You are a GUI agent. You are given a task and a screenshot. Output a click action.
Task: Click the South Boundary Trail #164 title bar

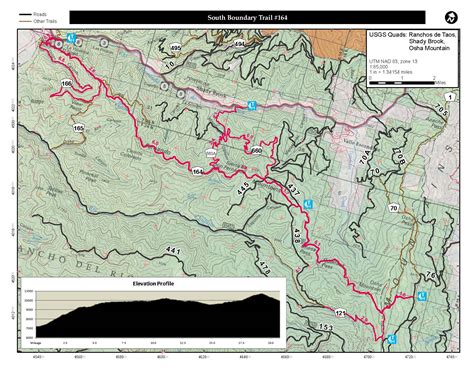[247, 17]
